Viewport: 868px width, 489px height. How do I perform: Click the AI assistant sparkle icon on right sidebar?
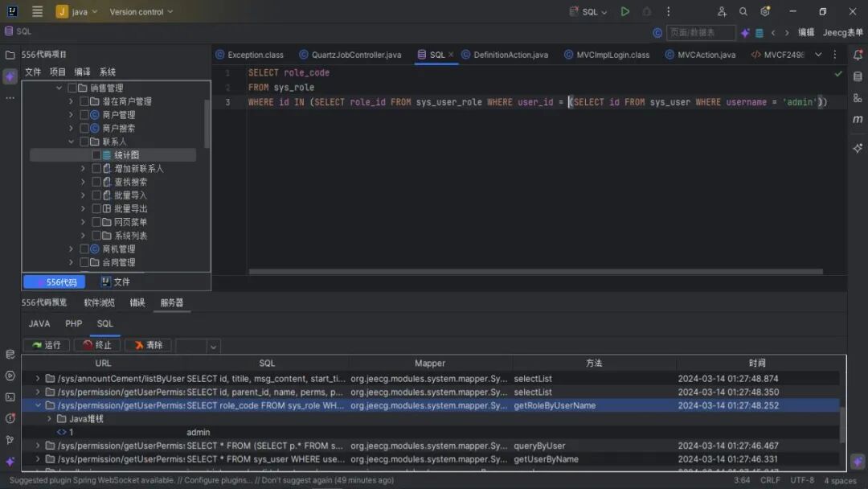858,149
